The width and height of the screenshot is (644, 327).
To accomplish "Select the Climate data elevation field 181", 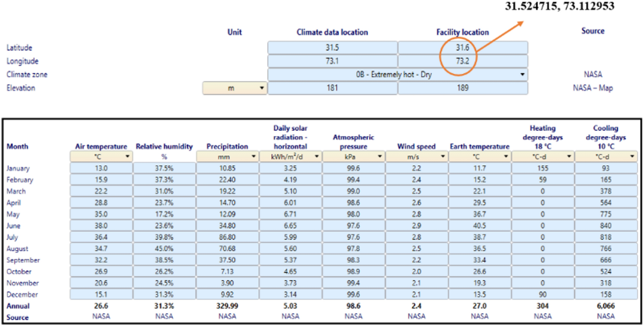I will (332, 88).
